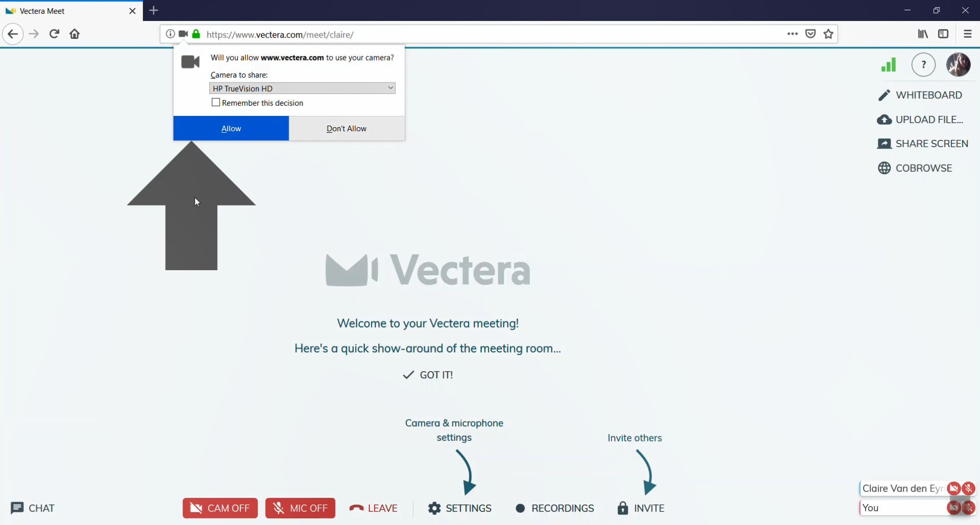Open the Firefox hamburger menu
The height and width of the screenshot is (525, 980).
tap(968, 34)
